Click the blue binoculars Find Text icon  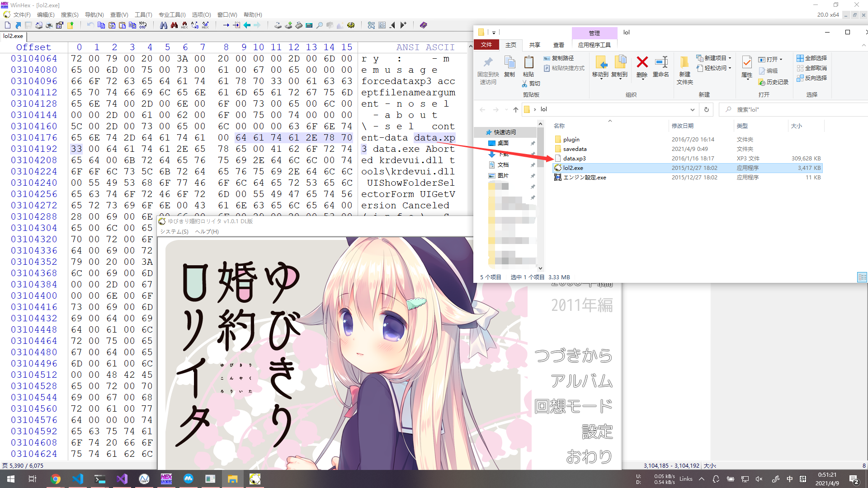click(x=164, y=25)
